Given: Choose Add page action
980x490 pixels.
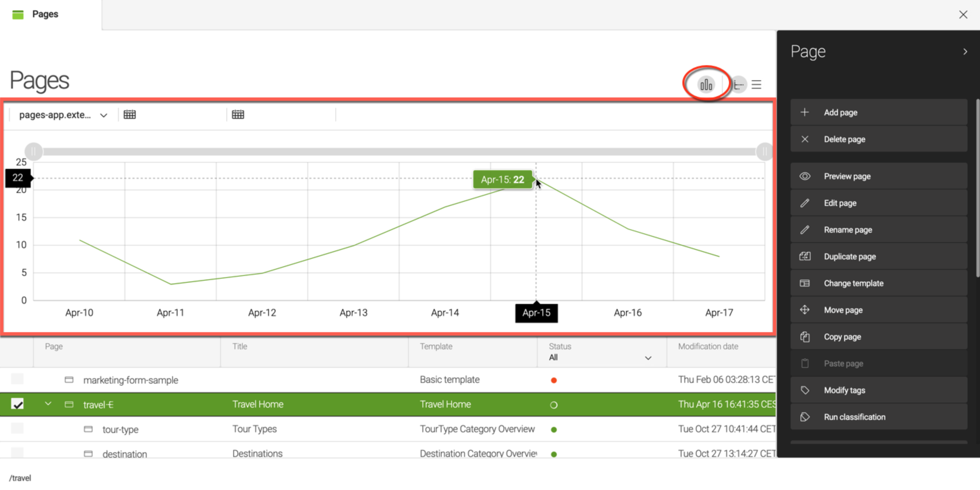Looking at the screenshot, I should [x=879, y=112].
